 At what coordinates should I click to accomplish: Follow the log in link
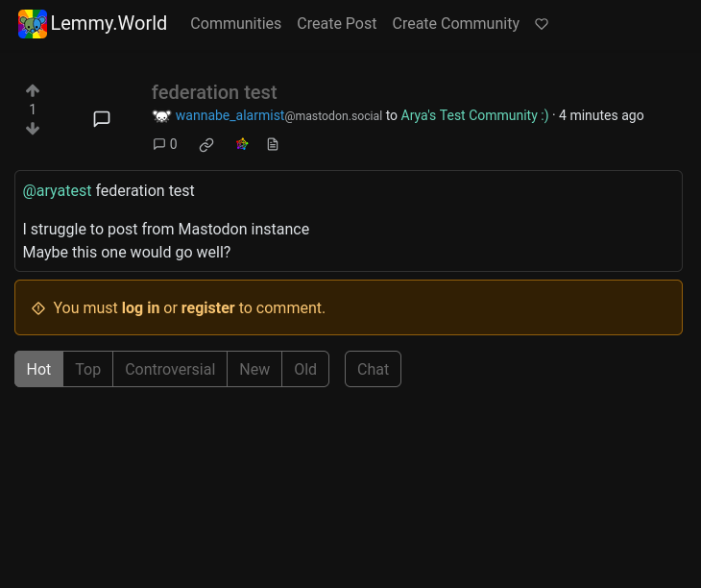[140, 307]
